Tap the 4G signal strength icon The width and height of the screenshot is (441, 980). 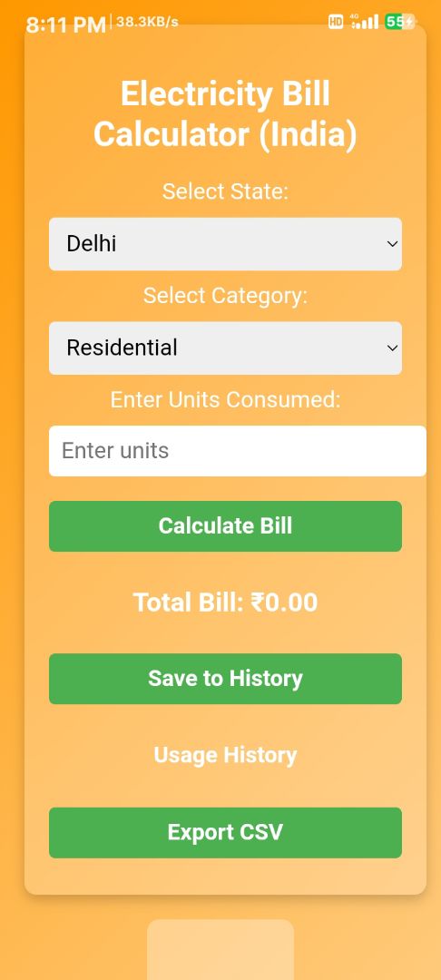[365, 22]
